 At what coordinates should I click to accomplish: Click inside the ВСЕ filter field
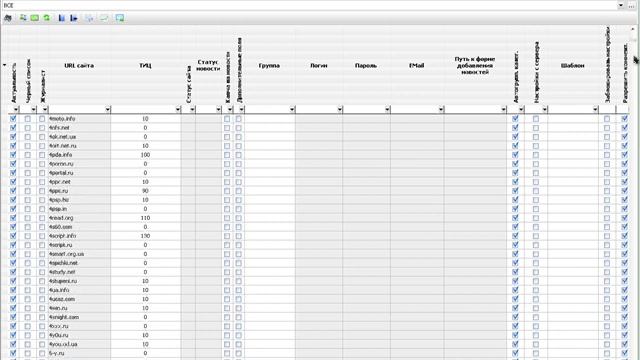pos(309,5)
